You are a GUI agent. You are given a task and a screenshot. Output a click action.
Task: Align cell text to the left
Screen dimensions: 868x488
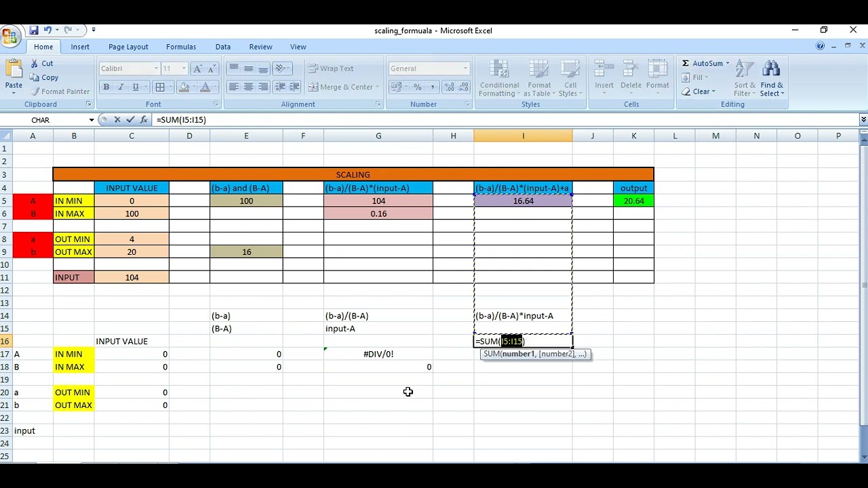tap(233, 87)
